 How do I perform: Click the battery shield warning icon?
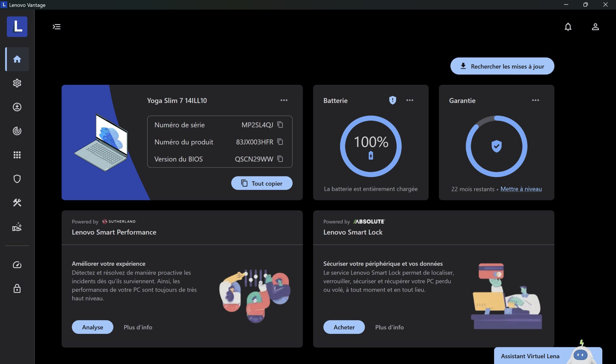392,100
